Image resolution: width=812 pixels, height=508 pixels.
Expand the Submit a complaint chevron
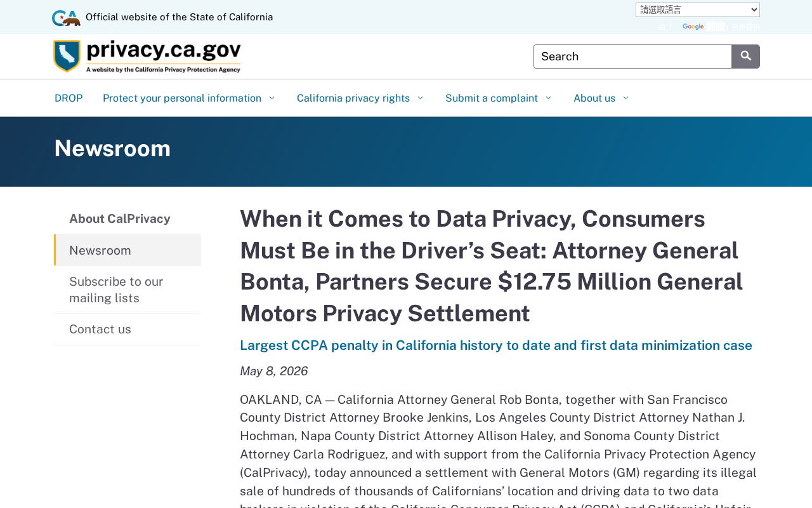[548, 98]
